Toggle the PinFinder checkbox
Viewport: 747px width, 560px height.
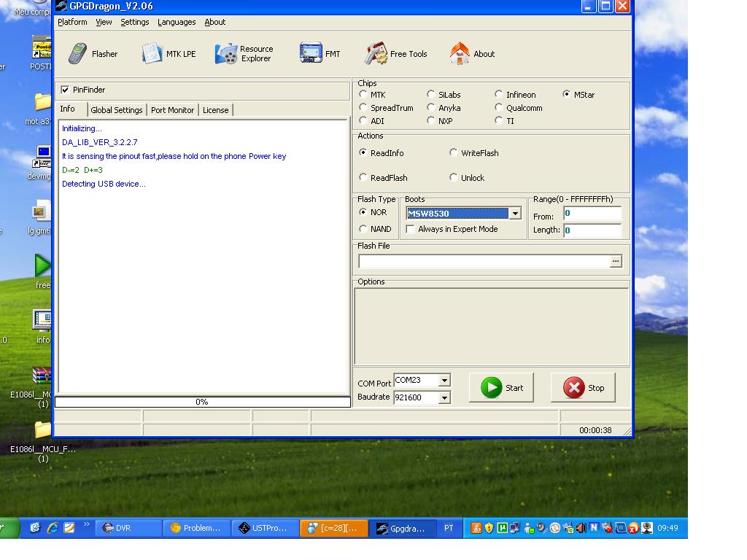[x=65, y=90]
